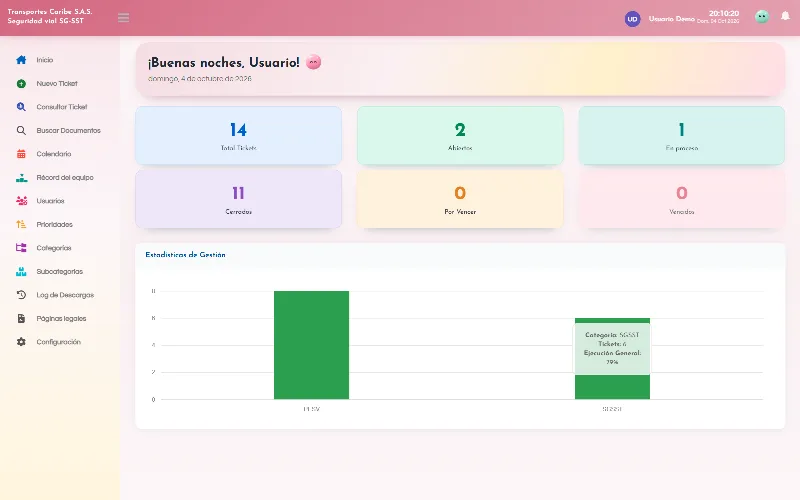Image resolution: width=800 pixels, height=500 pixels.
Task: Click the Configuración gear icon
Action: tap(21, 342)
